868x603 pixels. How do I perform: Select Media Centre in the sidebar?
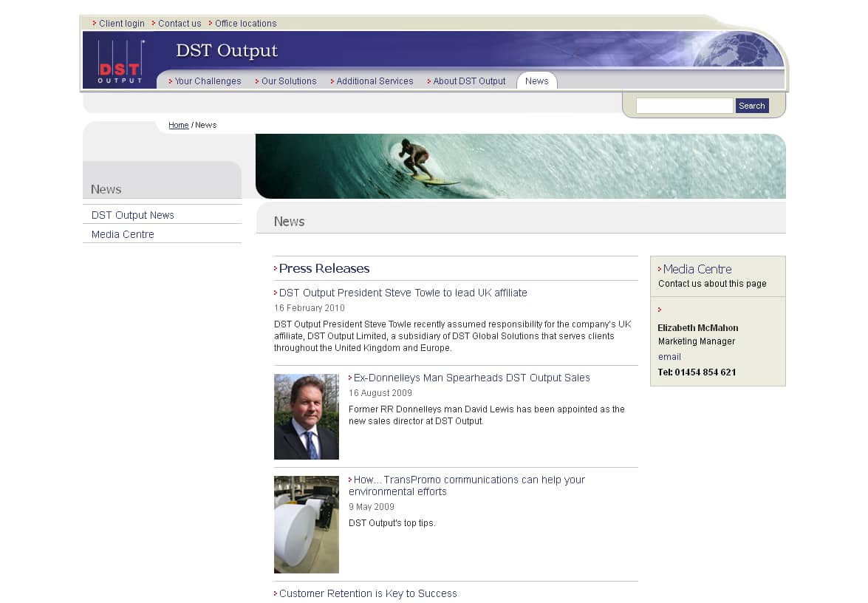pyautogui.click(x=123, y=234)
